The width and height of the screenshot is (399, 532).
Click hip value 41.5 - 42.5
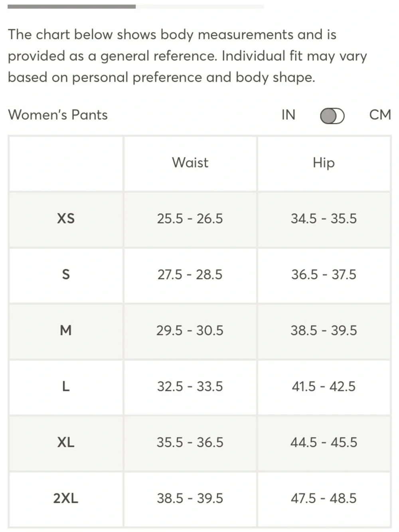(324, 387)
